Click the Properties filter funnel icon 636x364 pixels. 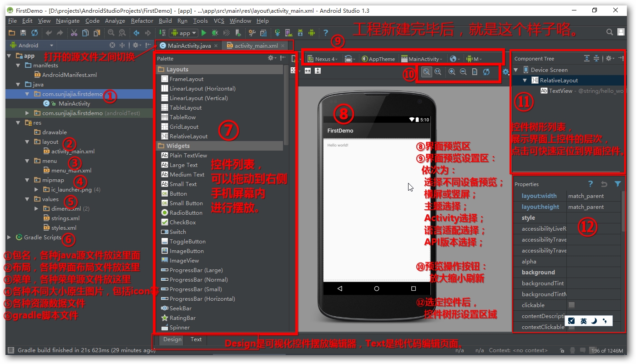pyautogui.click(x=617, y=184)
